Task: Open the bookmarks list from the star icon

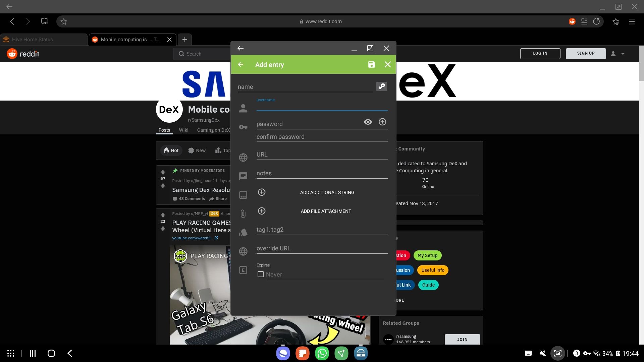Action: pos(615,21)
